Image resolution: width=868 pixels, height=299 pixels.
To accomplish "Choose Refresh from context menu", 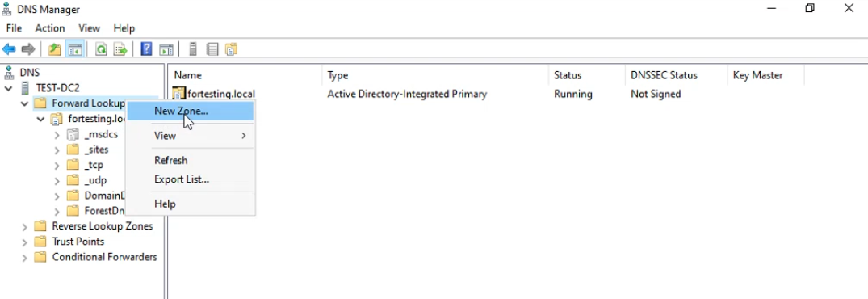I will click(191, 160).
